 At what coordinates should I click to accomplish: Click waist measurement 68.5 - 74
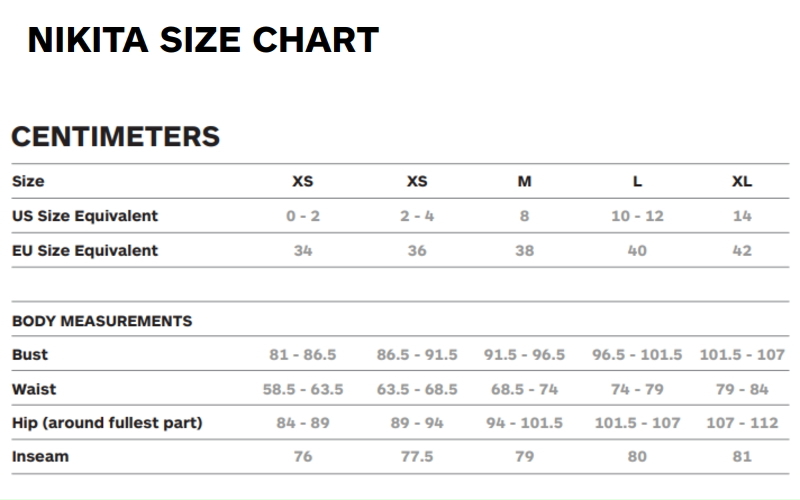pyautogui.click(x=524, y=389)
